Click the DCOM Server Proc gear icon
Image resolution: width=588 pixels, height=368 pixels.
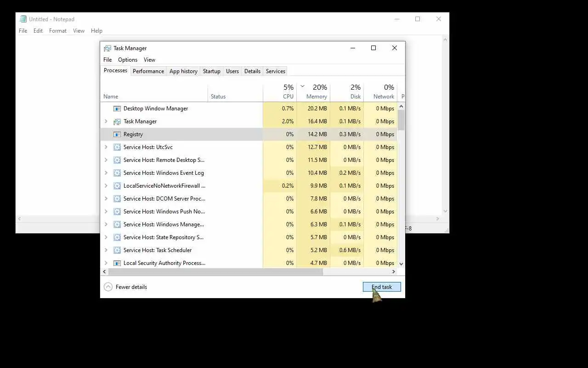117,199
